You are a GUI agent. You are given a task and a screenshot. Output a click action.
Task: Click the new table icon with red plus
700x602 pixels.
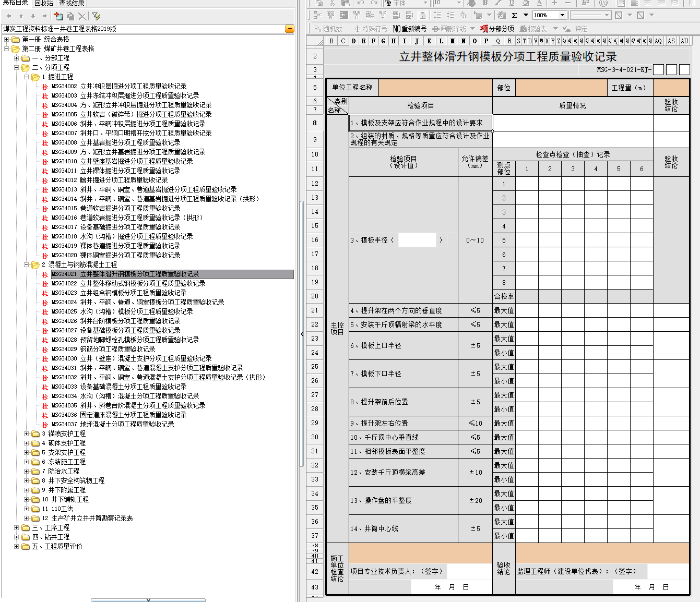pyautogui.click(x=58, y=16)
